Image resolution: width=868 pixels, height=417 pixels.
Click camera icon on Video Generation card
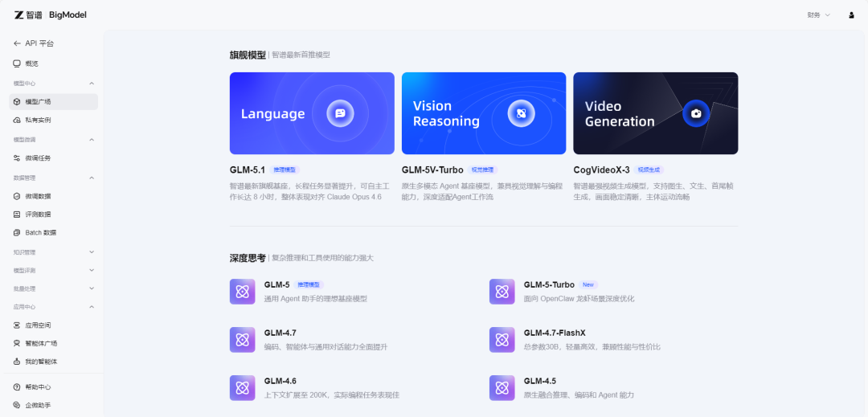coord(696,113)
